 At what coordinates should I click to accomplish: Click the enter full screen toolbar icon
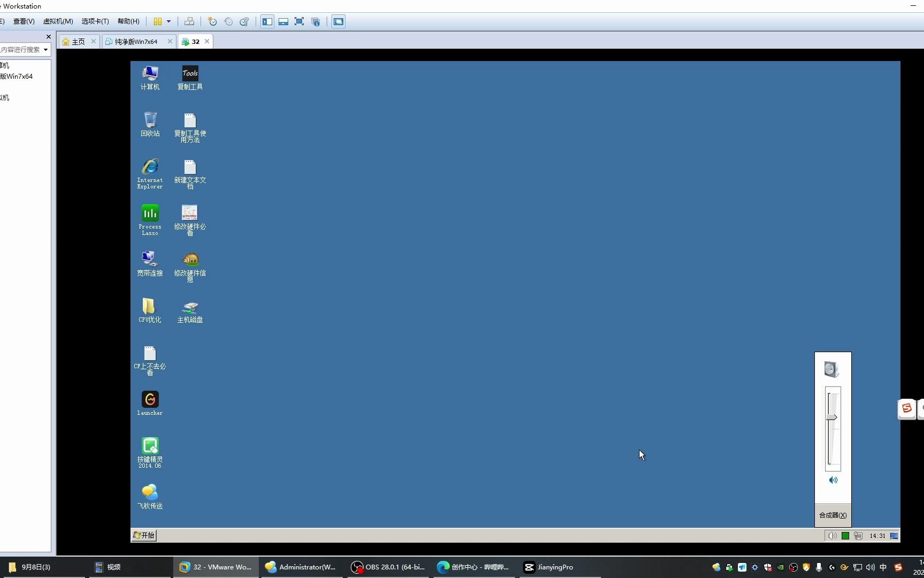tap(299, 21)
